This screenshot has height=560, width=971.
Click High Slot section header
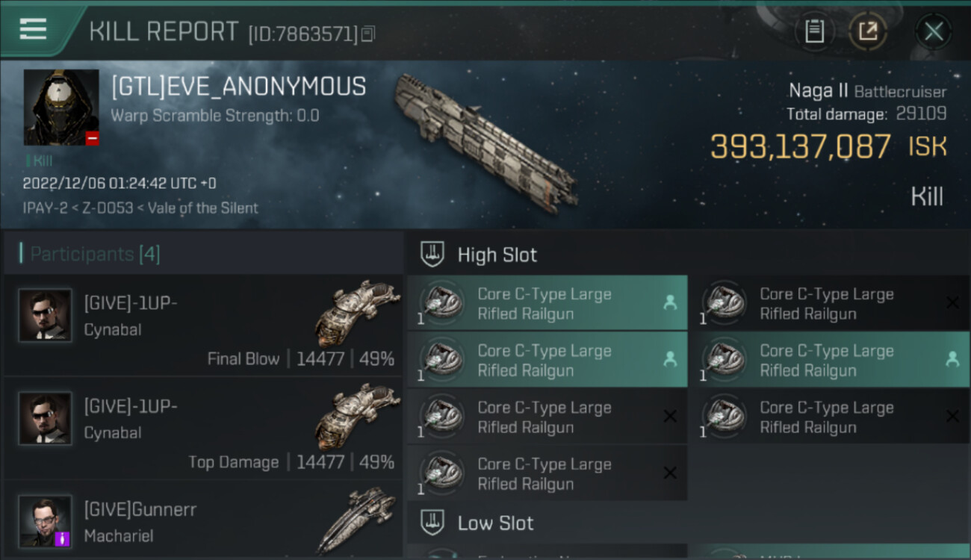tap(497, 255)
